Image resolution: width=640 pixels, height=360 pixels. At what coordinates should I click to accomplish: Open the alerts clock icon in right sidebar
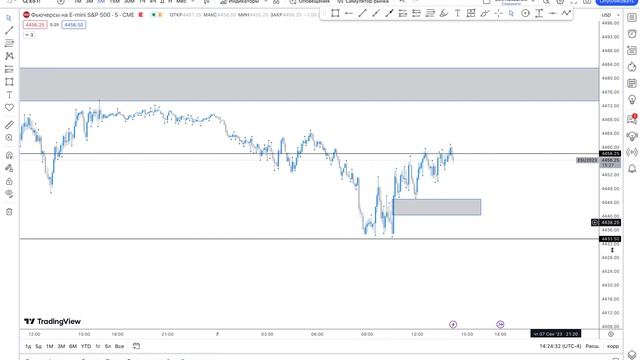click(x=632, y=34)
